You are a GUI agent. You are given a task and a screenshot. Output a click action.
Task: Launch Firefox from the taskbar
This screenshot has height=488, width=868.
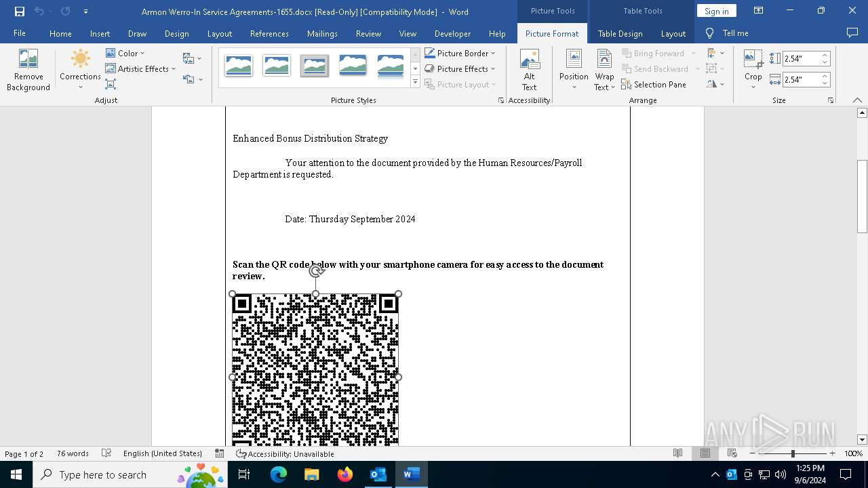tap(345, 474)
